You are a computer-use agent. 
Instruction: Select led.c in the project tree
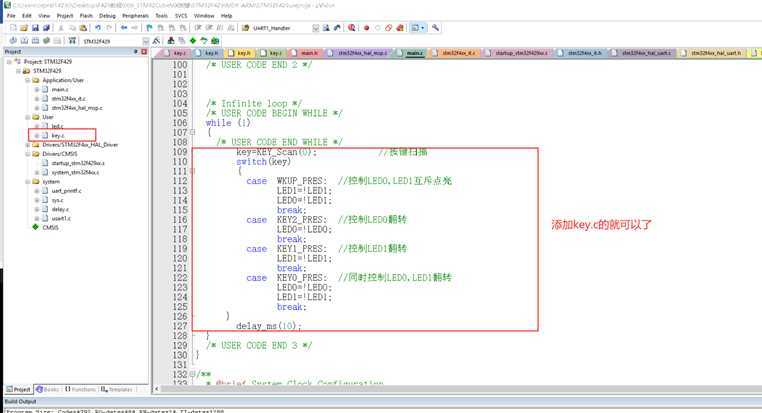(57, 126)
